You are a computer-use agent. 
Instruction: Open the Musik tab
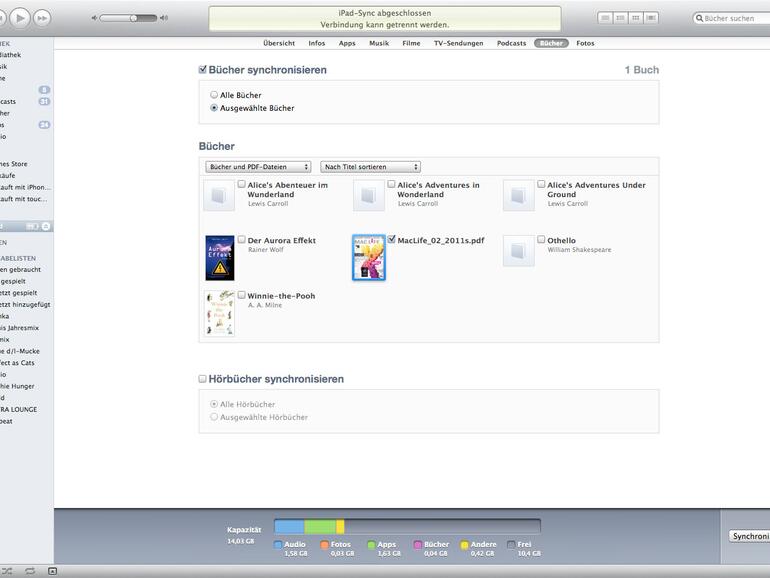[379, 43]
